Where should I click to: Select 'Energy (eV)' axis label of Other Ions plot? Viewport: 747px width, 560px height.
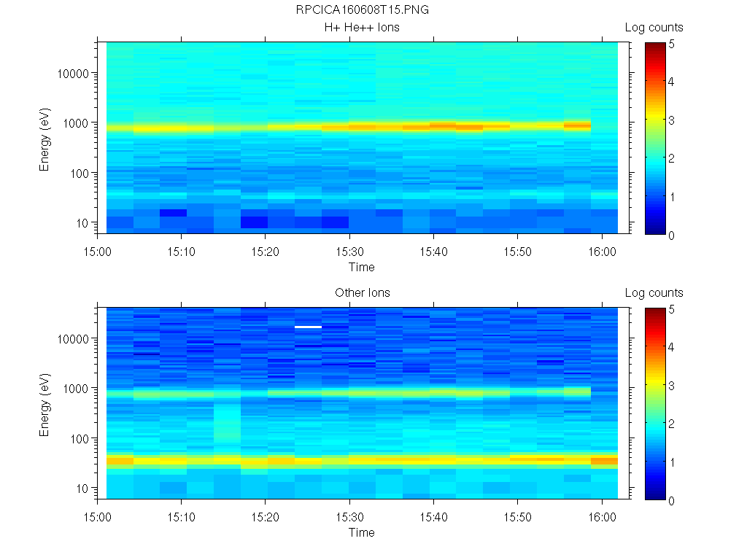click(x=44, y=405)
